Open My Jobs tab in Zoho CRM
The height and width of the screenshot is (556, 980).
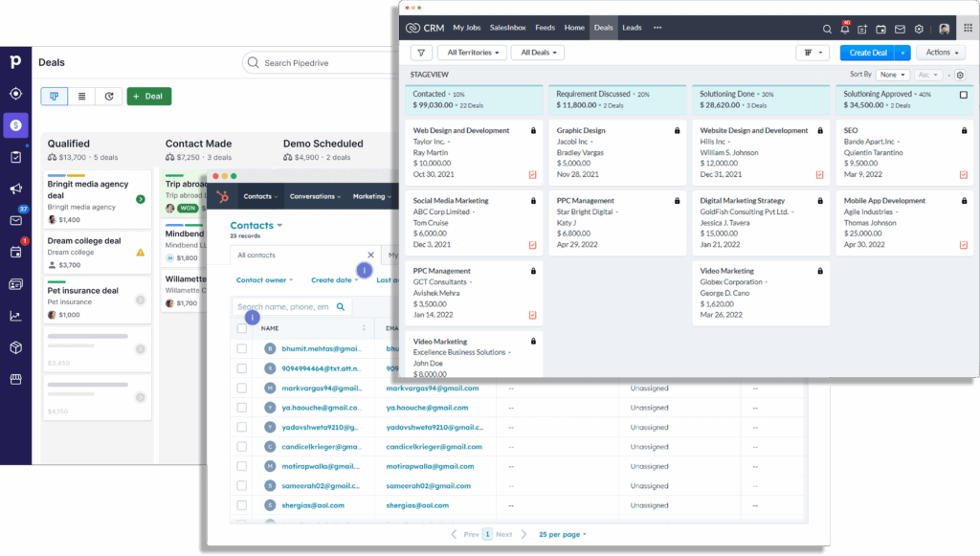tap(467, 28)
